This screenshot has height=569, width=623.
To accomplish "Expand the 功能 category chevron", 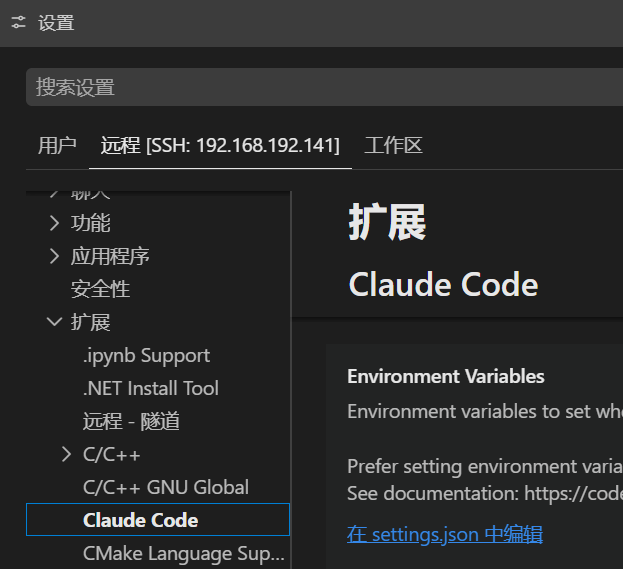I will (54, 223).
